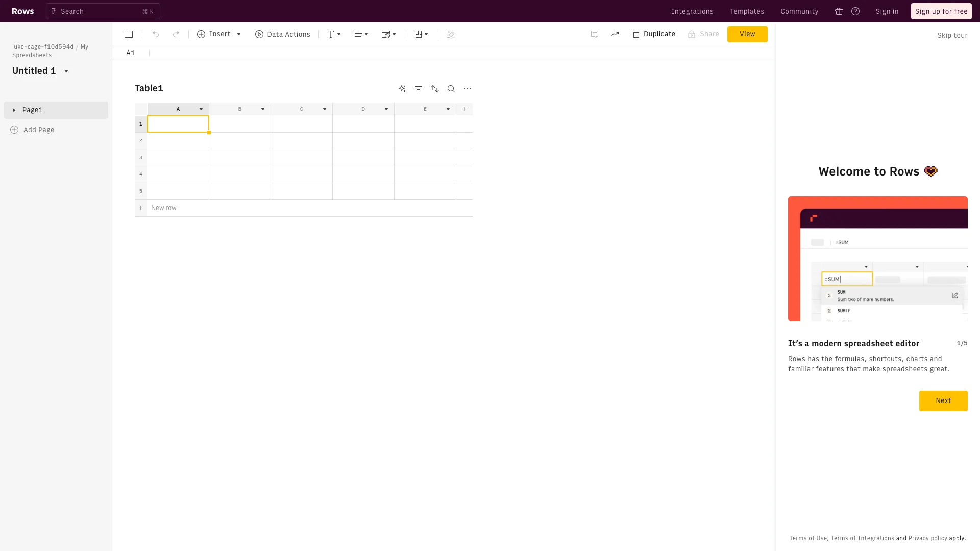Open the help question mark icon
This screenshot has width=980, height=551.
(x=855, y=11)
